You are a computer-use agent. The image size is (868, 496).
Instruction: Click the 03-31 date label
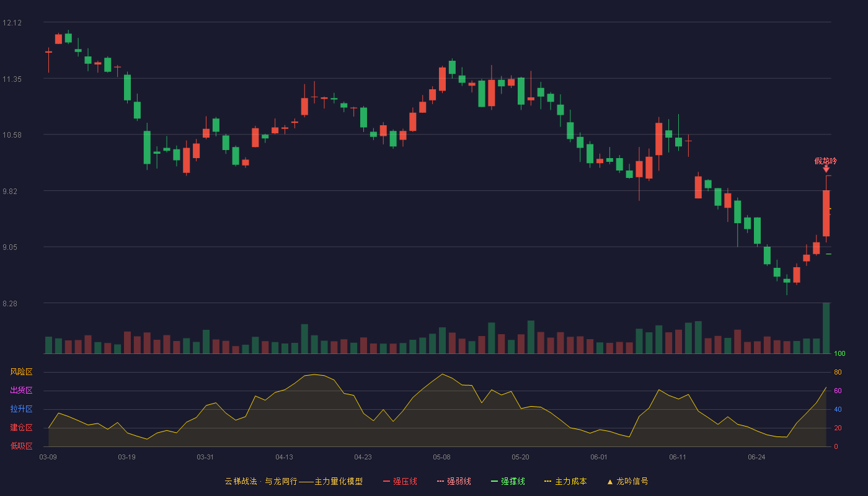(x=205, y=457)
